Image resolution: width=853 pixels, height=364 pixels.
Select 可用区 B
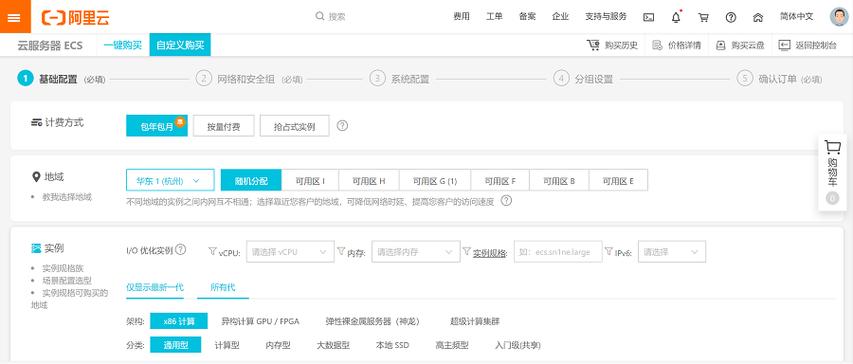coord(559,180)
